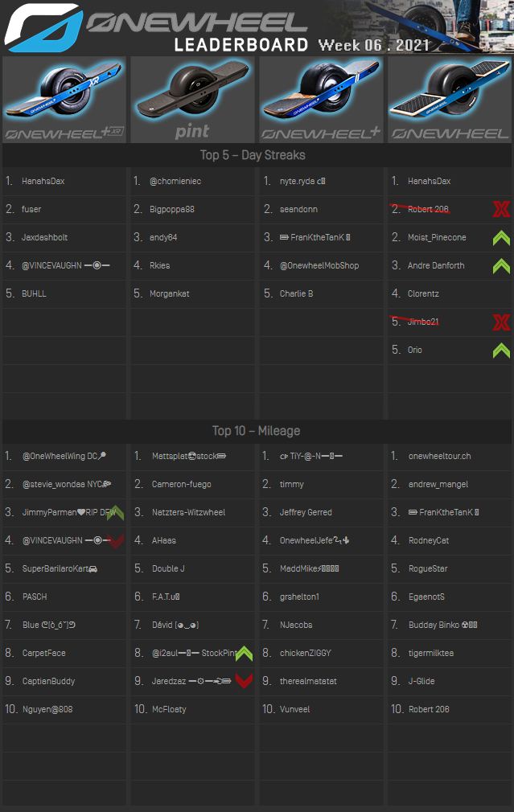
Task: Click the green up arrow beside Moist_Pinecone
Action: 501,238
